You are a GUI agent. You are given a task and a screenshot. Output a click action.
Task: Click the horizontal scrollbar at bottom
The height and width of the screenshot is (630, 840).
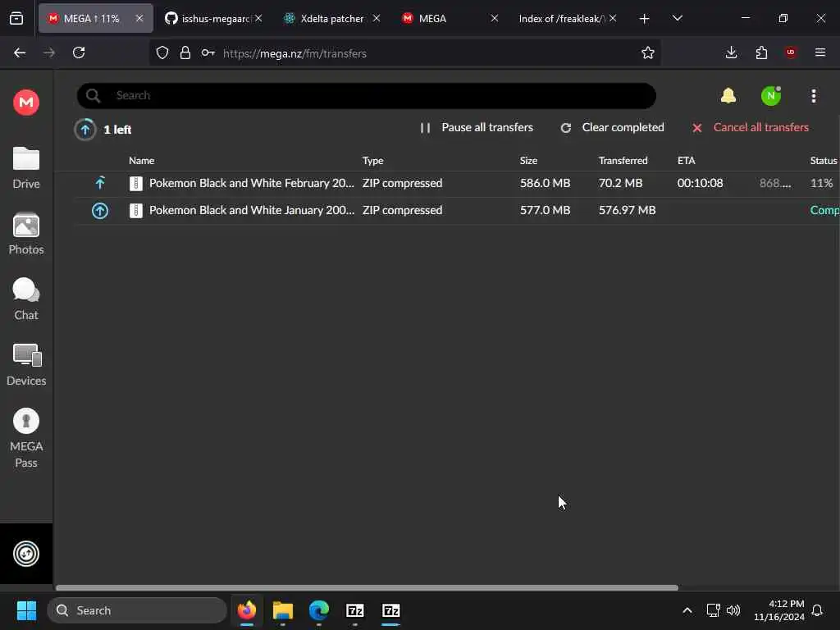pos(367,587)
